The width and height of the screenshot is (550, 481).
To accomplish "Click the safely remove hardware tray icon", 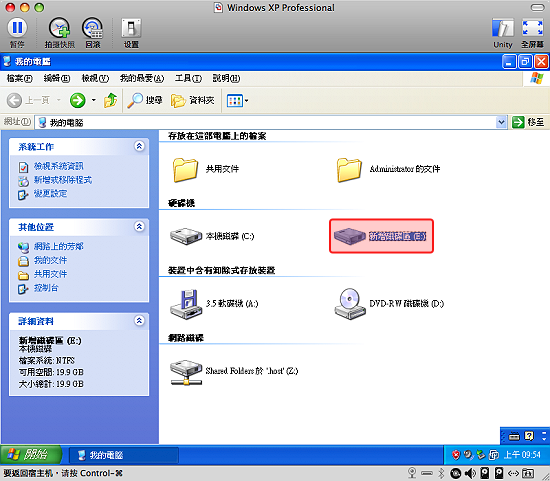I will click(481, 455).
